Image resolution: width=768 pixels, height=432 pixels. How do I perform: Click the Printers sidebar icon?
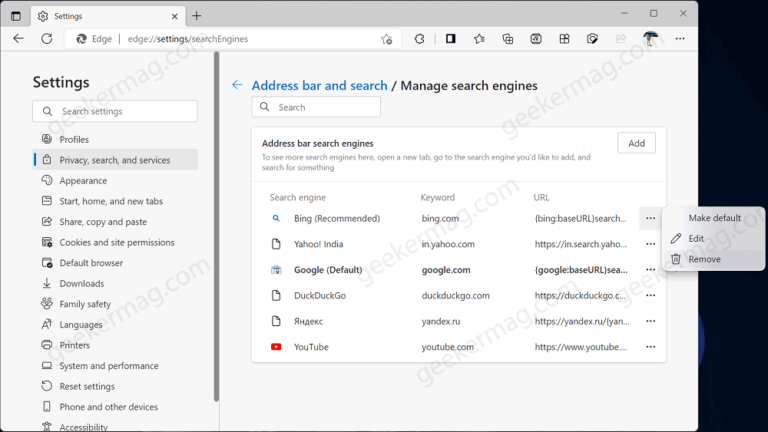coord(47,345)
